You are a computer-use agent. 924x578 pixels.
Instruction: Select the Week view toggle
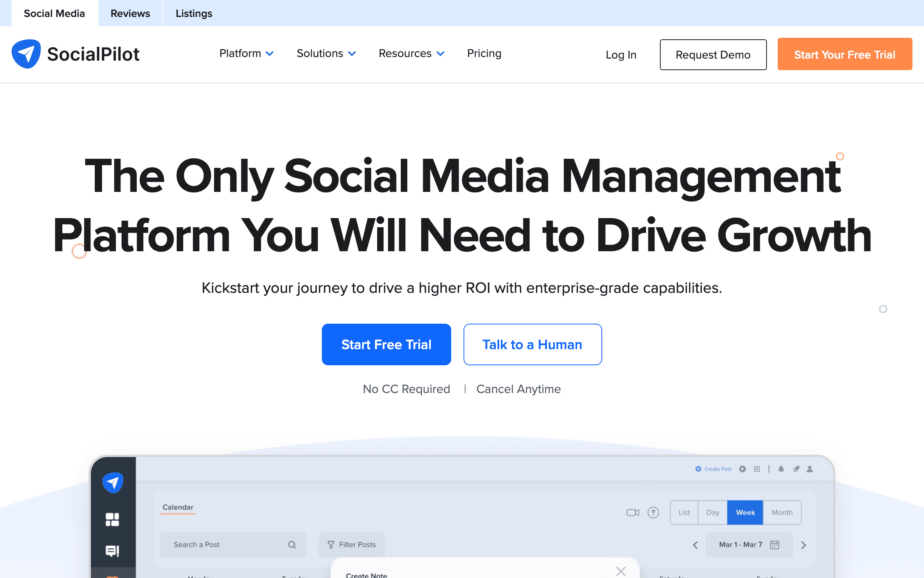point(745,512)
